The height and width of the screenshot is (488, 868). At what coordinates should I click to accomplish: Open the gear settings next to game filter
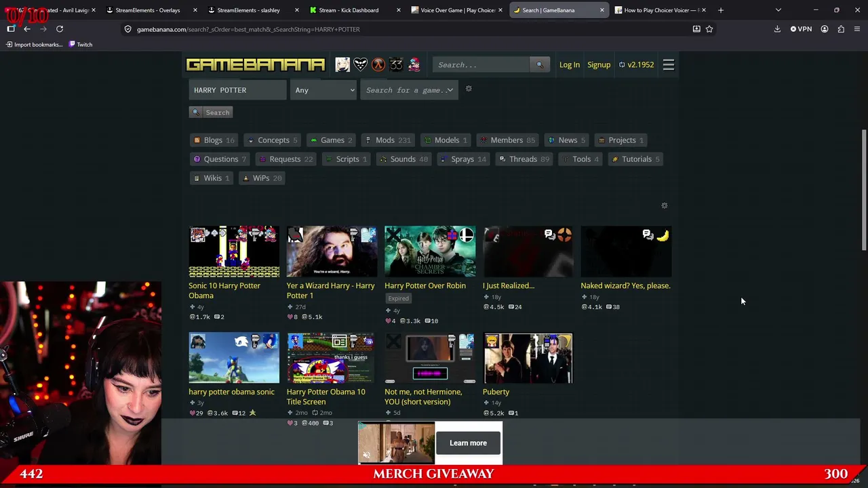point(469,89)
